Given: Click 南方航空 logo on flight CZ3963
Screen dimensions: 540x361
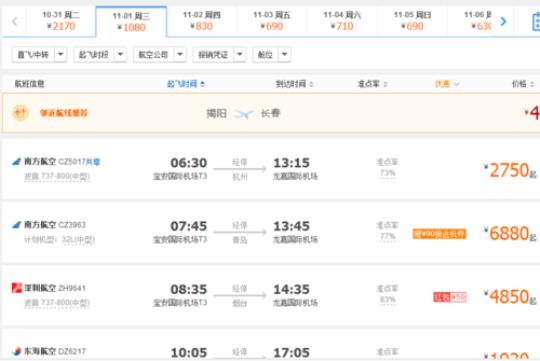Looking at the screenshot, I should 17,225.
